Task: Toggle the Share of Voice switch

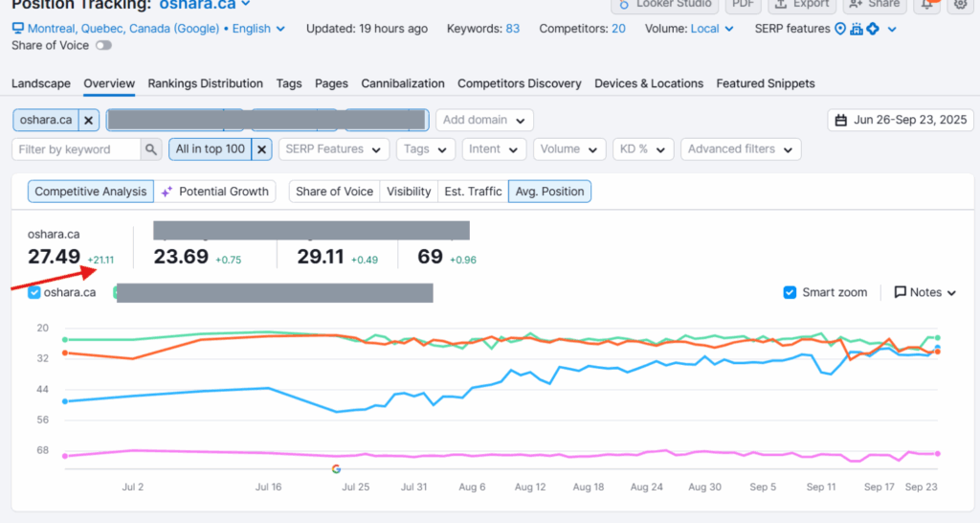Action: tap(102, 45)
